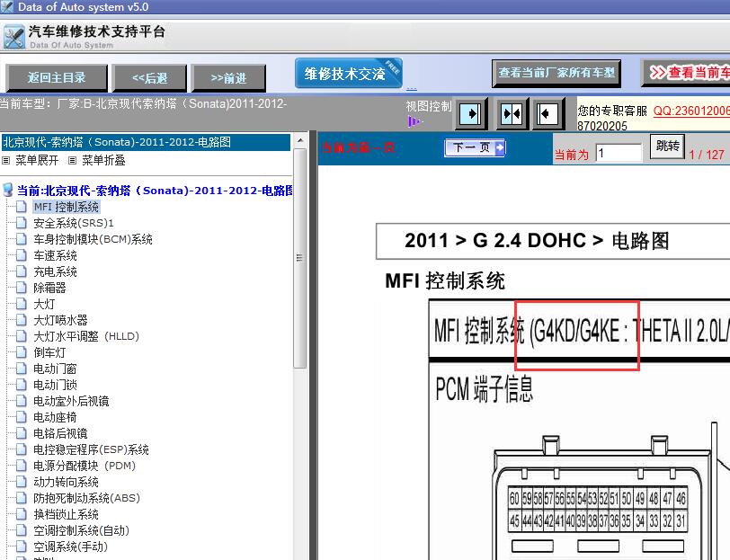Screen dimensions: 730x560
Task: Click page icon beside 安全系统(SRS)1
Action: 21,223
